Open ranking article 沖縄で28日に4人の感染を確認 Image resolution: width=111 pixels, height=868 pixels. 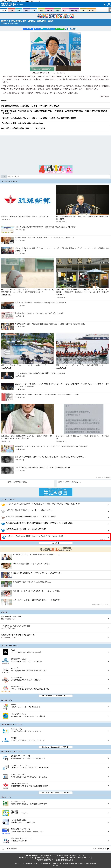[43, 504]
